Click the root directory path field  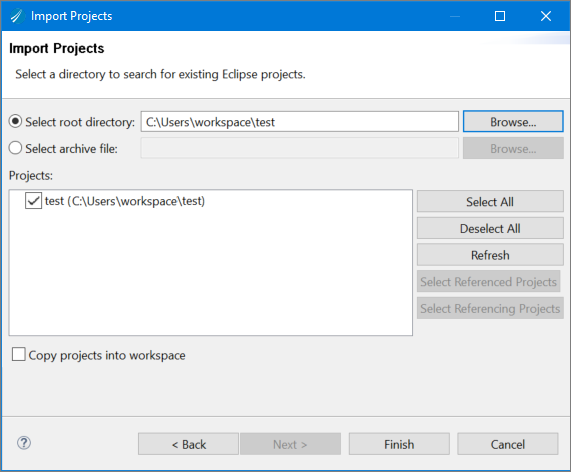tap(299, 122)
